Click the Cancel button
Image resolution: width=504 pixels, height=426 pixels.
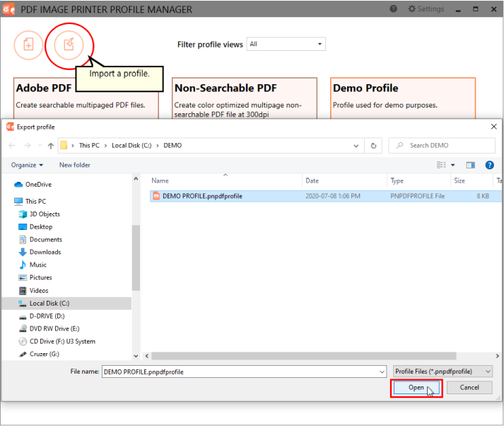coord(469,388)
